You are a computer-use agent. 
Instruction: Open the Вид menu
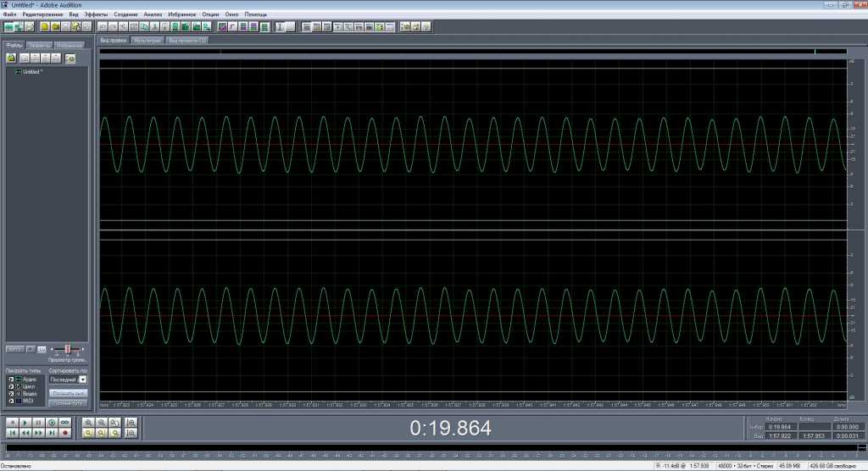click(x=74, y=14)
